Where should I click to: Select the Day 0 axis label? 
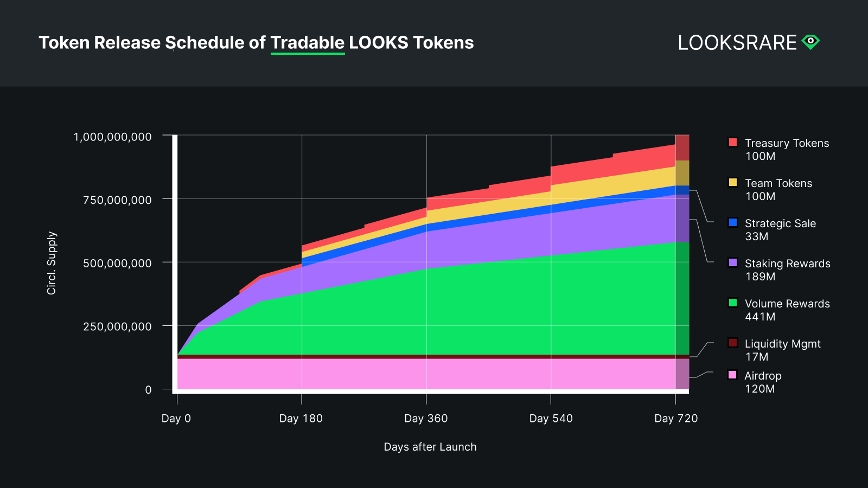click(176, 419)
